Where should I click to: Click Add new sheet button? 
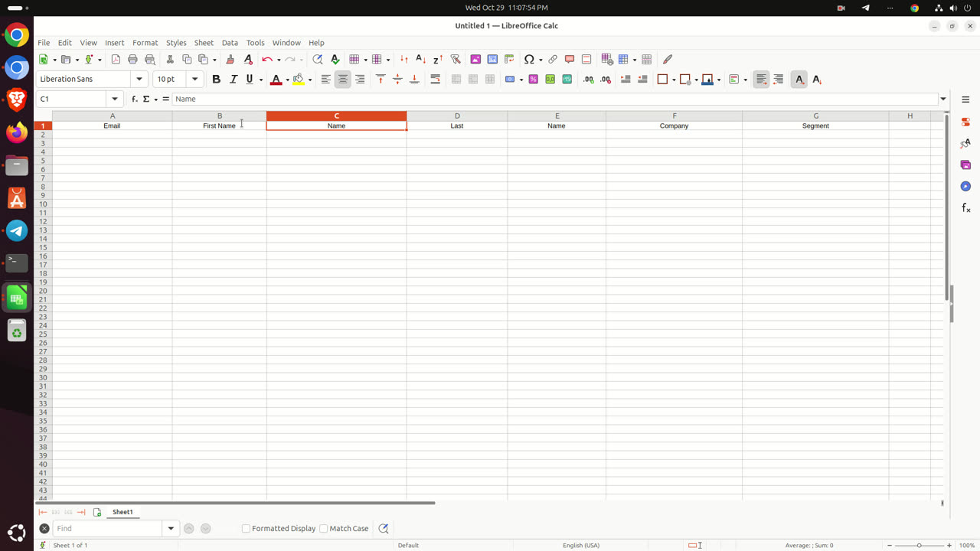pyautogui.click(x=97, y=512)
